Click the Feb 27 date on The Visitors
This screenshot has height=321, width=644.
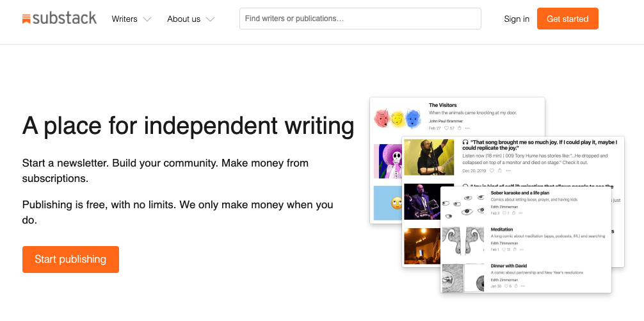(x=435, y=128)
